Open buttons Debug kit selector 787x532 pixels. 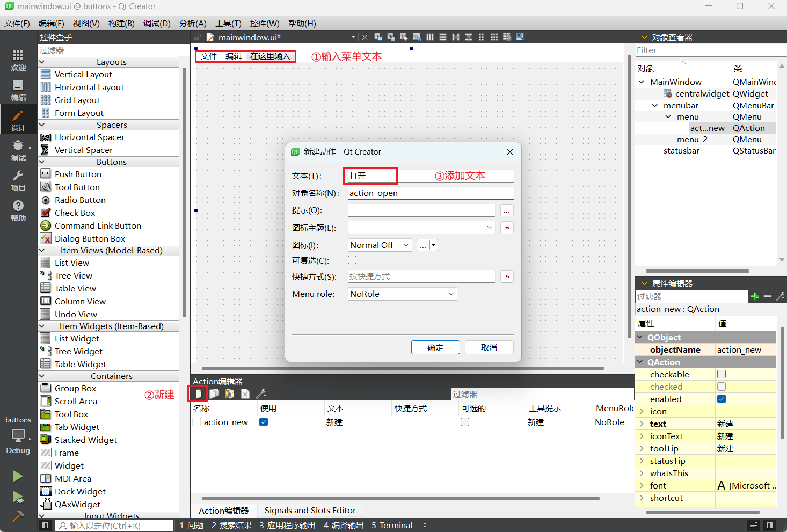coord(18,435)
